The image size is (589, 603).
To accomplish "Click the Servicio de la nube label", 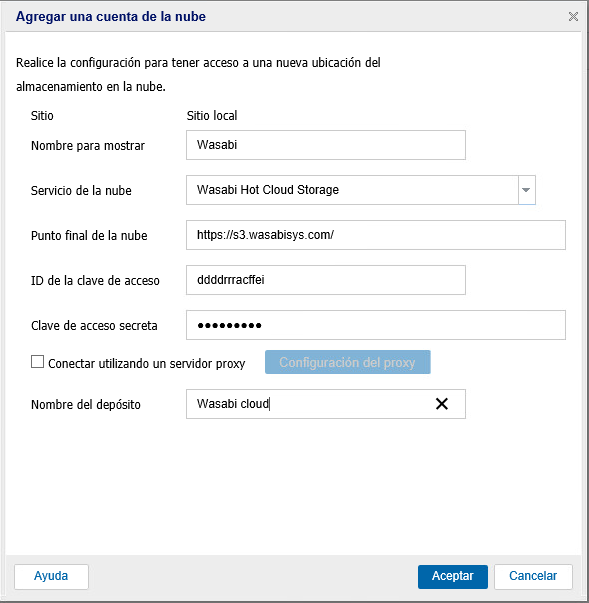I will tap(81, 191).
